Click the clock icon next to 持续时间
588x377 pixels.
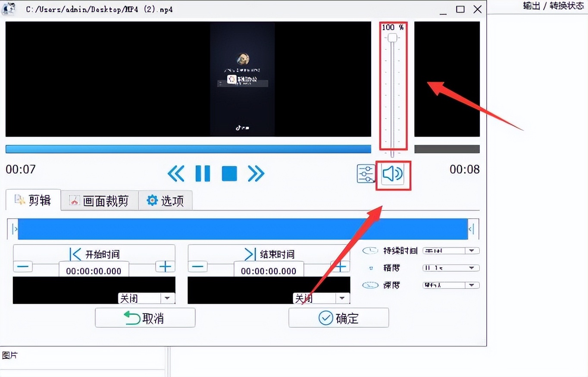pyautogui.click(x=370, y=250)
